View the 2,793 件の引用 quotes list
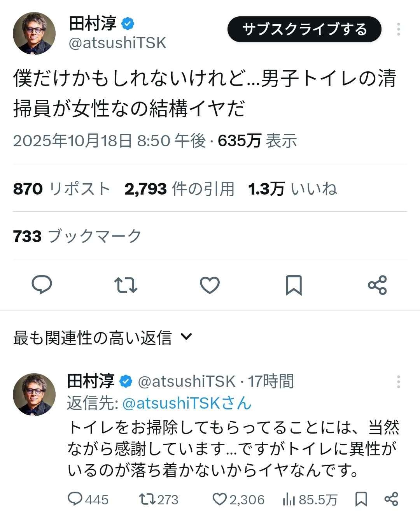This screenshot has width=420, height=518. point(180,189)
